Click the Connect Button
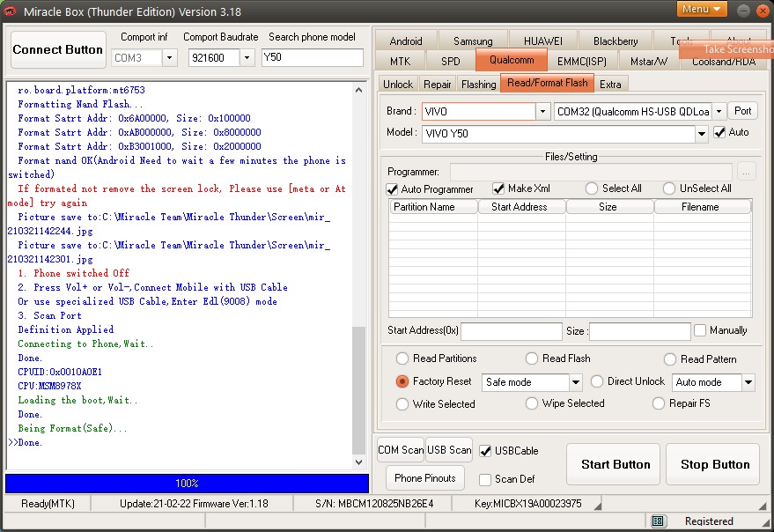Viewport: 774px width, 532px height. coord(58,50)
